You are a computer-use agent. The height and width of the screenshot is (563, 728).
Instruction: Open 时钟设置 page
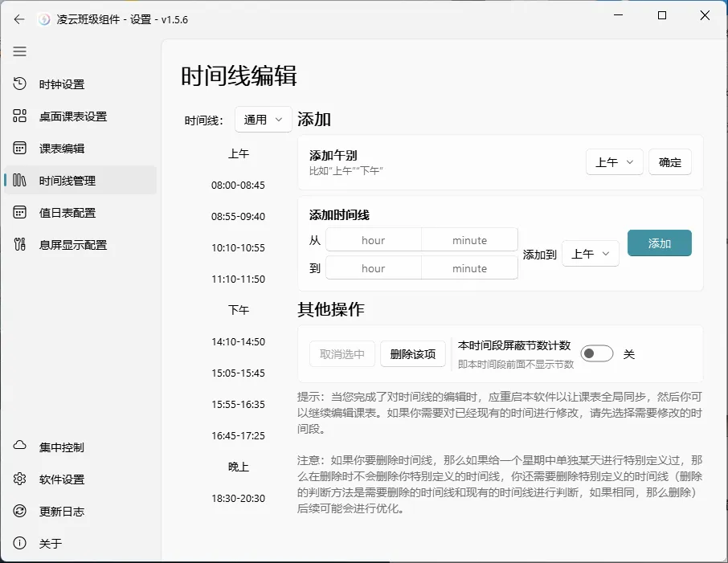click(x=80, y=84)
